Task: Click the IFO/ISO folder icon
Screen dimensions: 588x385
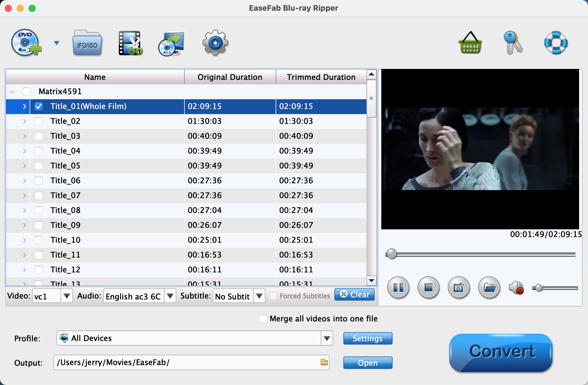Action: pos(87,43)
